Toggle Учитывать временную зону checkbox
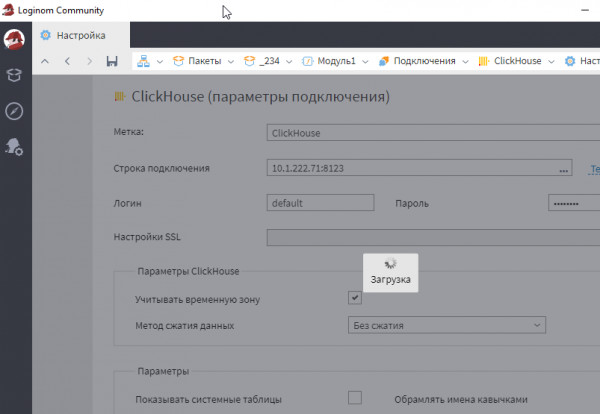Screen dimensions: 600x414 point(355,297)
